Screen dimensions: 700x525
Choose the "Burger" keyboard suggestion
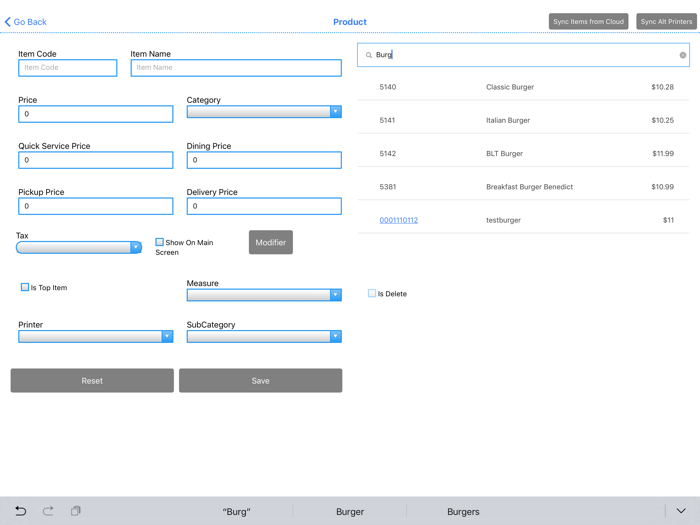(350, 512)
